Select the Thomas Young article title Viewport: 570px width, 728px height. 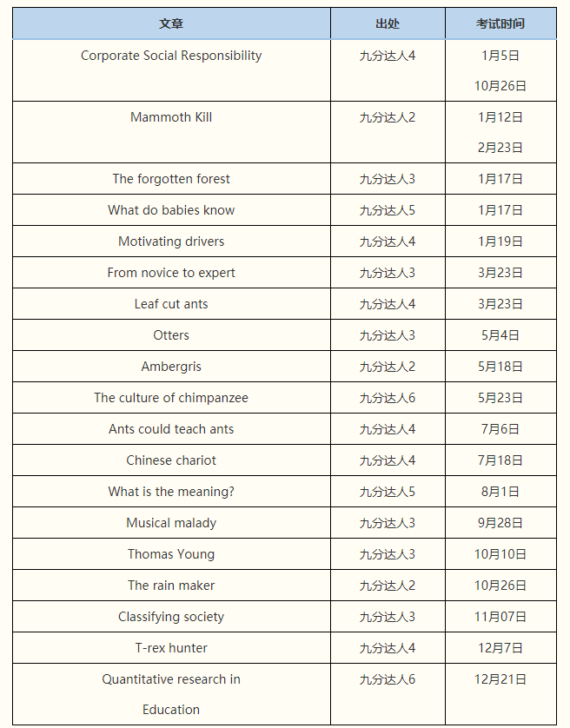[x=171, y=554]
